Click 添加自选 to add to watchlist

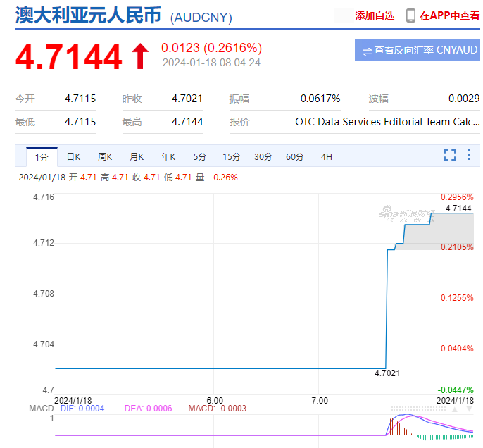[375, 15]
